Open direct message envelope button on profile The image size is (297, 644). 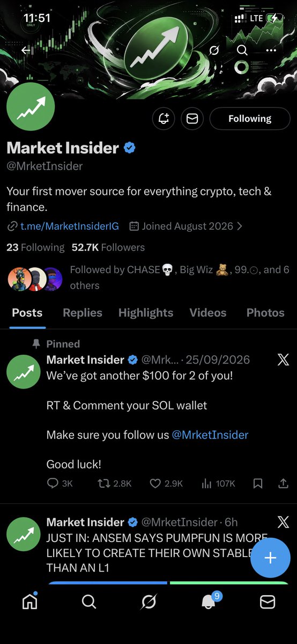pyautogui.click(x=192, y=119)
